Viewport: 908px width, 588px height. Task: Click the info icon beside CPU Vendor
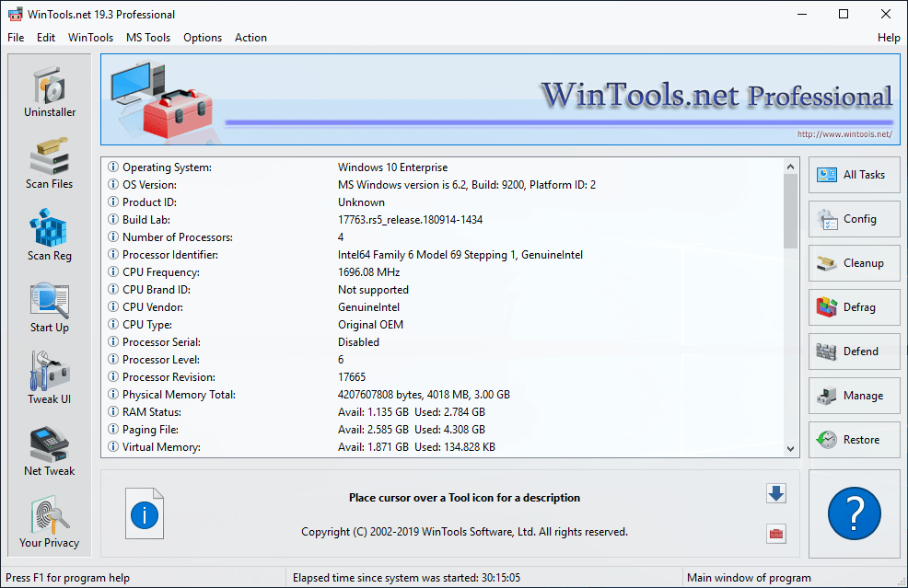(113, 306)
